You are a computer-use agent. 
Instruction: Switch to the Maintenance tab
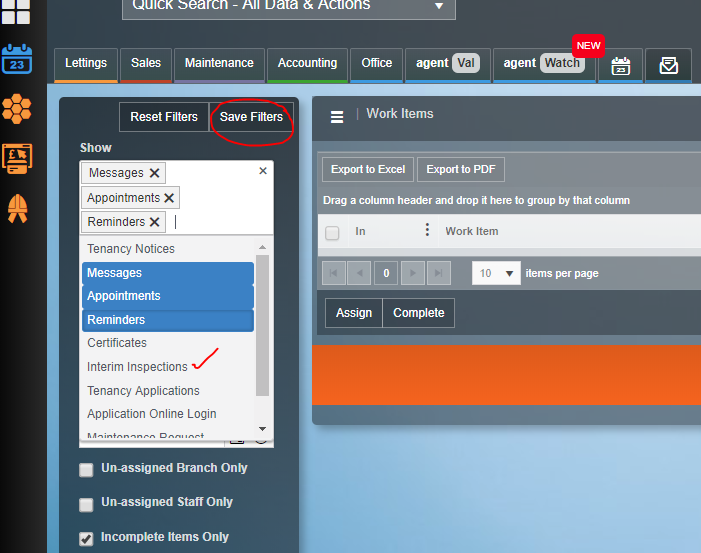pos(219,63)
